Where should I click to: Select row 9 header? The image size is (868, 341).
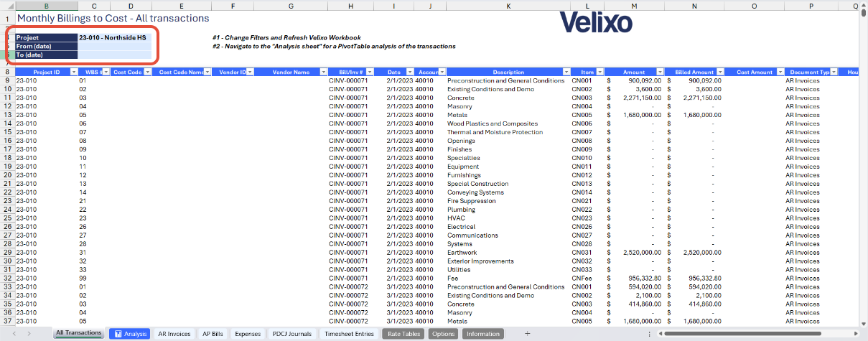point(7,80)
